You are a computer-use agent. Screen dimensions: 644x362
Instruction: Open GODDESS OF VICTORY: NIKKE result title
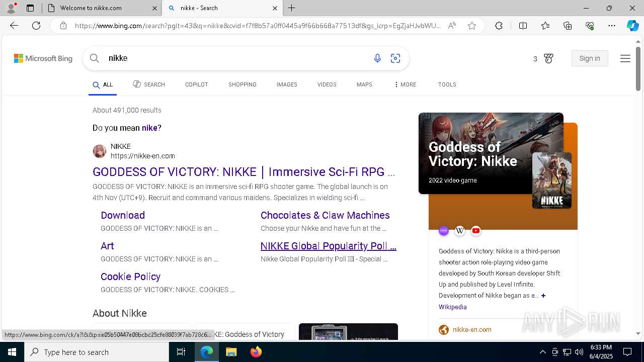coord(244,172)
